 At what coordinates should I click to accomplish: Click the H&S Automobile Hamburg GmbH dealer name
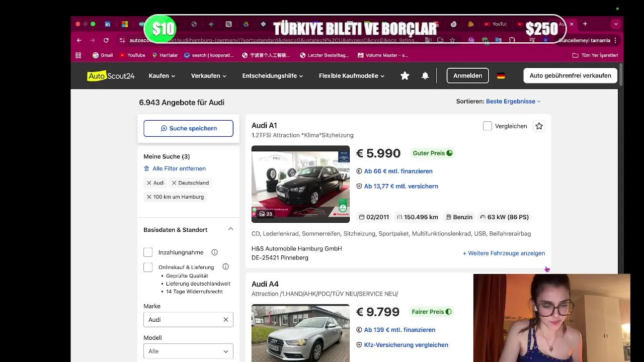(297, 249)
